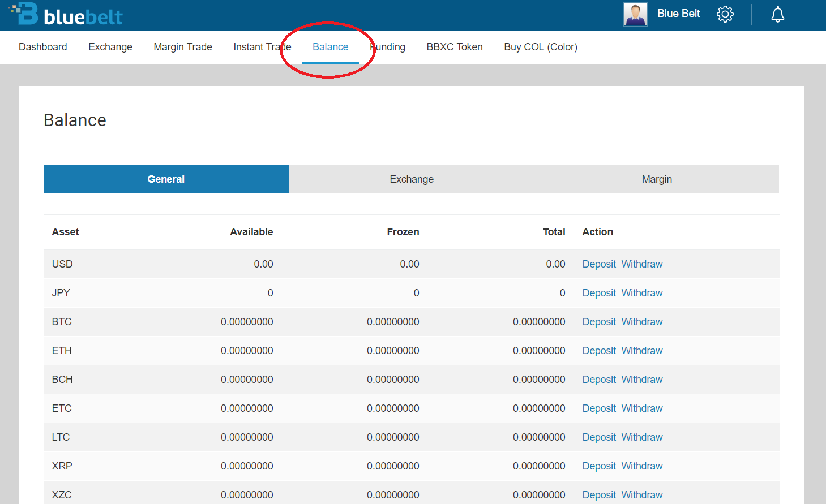Open the BBXC Token page
The image size is (826, 504).
coord(455,47)
